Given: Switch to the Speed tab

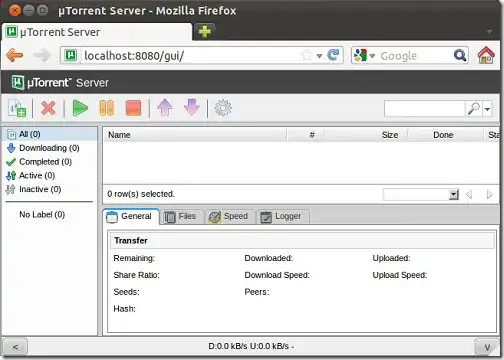Looking at the screenshot, I should (230, 217).
